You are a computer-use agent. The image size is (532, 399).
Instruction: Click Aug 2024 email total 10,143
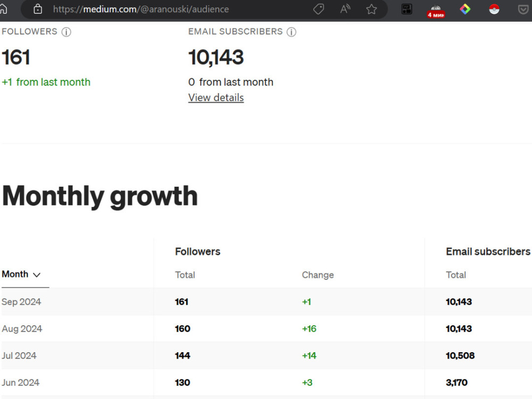point(459,329)
